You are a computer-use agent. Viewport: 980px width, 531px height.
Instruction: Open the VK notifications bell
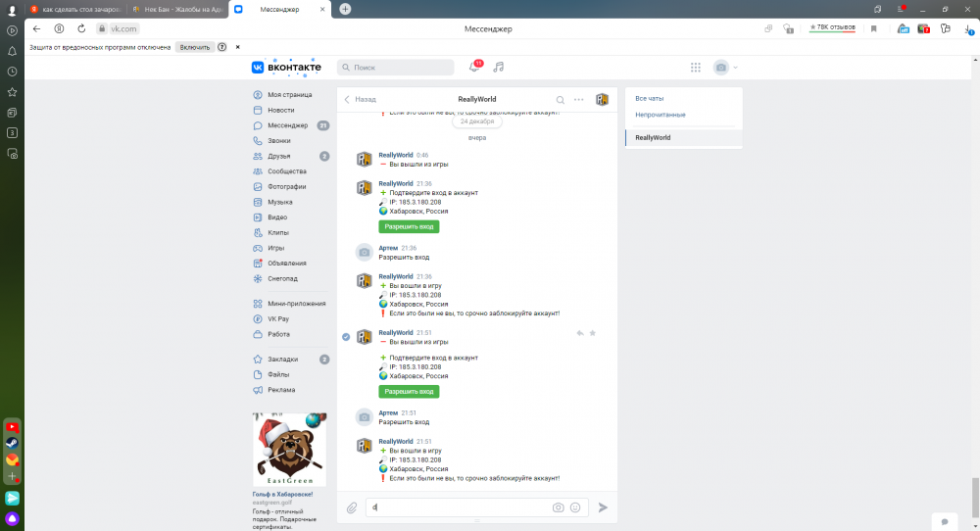pos(474,67)
